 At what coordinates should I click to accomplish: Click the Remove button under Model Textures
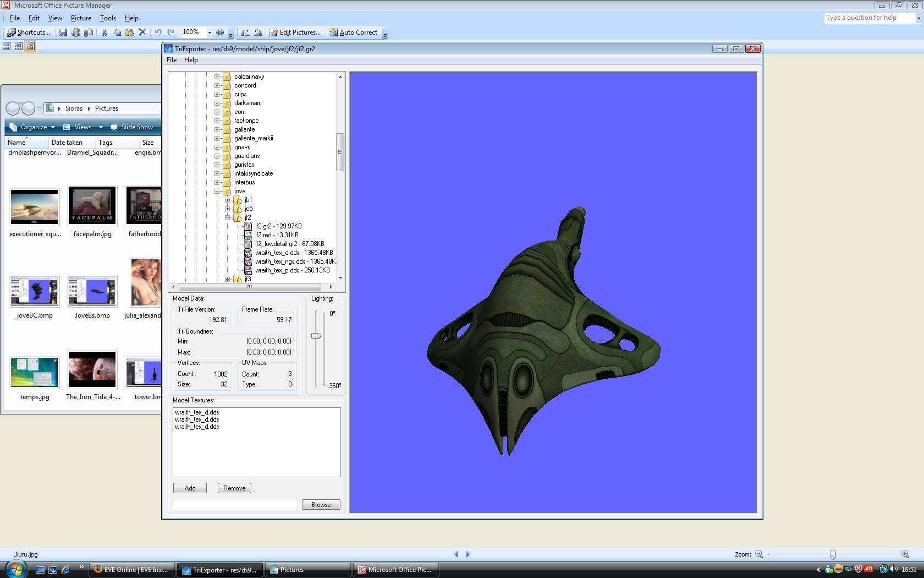tap(234, 488)
